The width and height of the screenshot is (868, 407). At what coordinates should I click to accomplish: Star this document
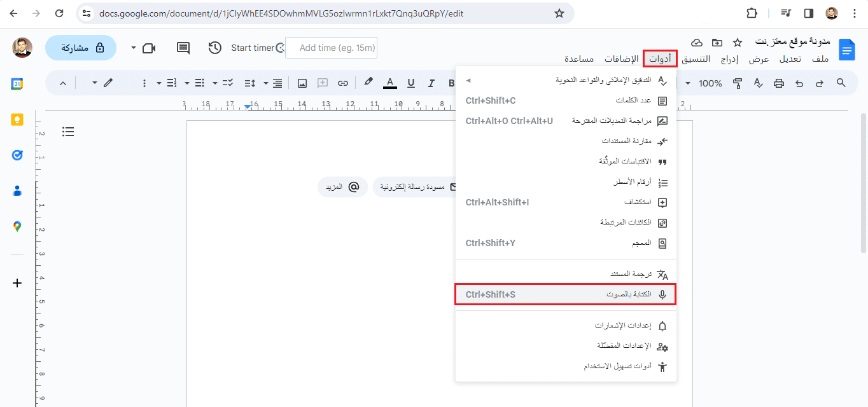point(738,43)
